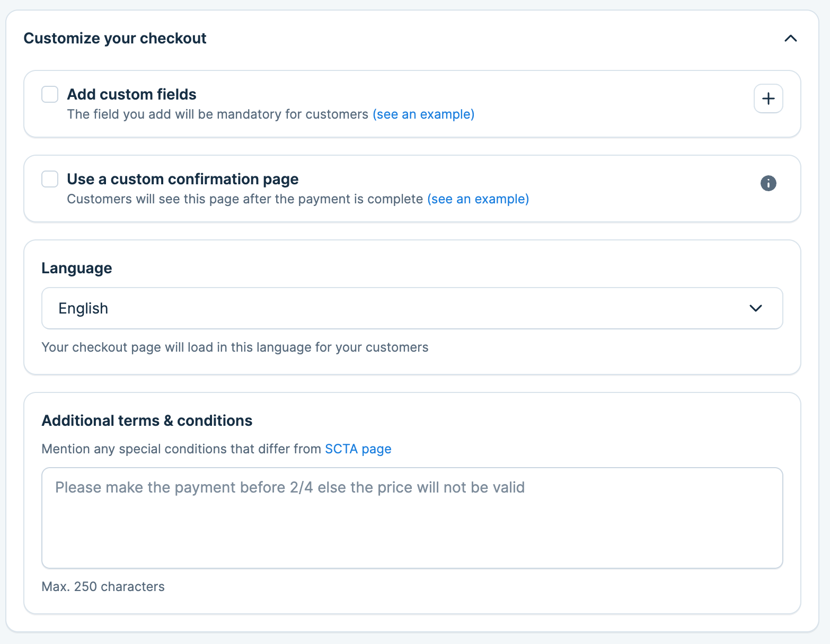830x644 pixels.
Task: Click the mandatory field description text
Action: pos(217,114)
